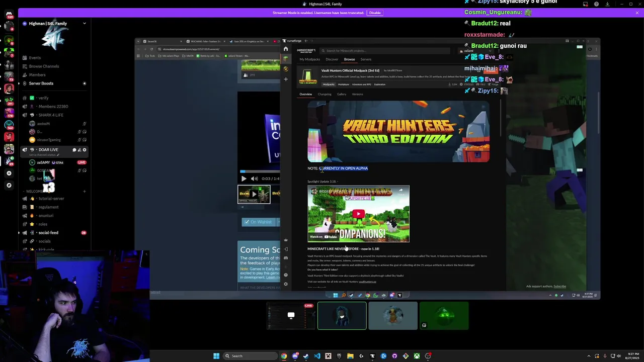
Task: Create channel in WELCOME category plus
Action: pyautogui.click(x=85, y=191)
